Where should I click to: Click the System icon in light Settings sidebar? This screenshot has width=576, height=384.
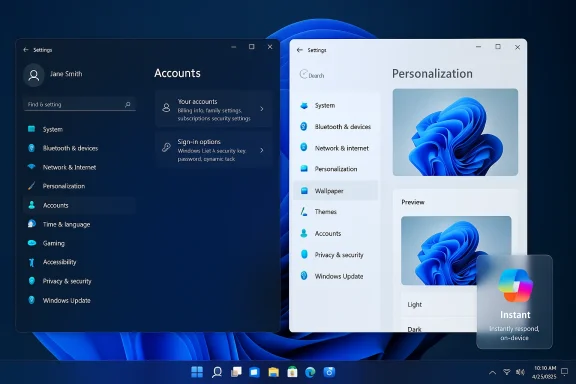[304, 105]
